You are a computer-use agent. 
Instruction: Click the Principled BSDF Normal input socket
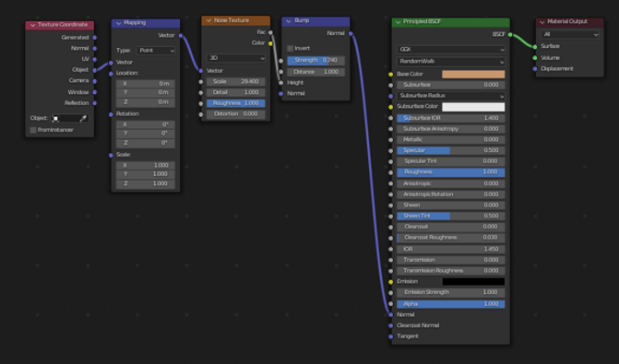[390, 315]
